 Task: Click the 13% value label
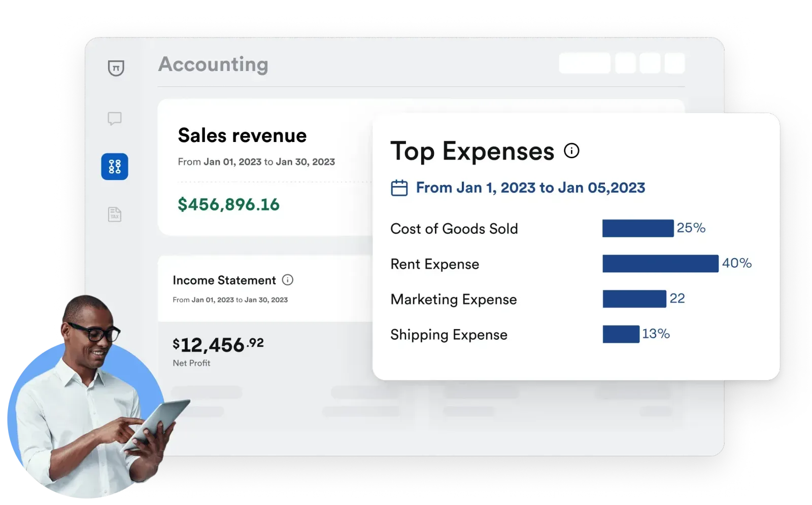tap(656, 334)
